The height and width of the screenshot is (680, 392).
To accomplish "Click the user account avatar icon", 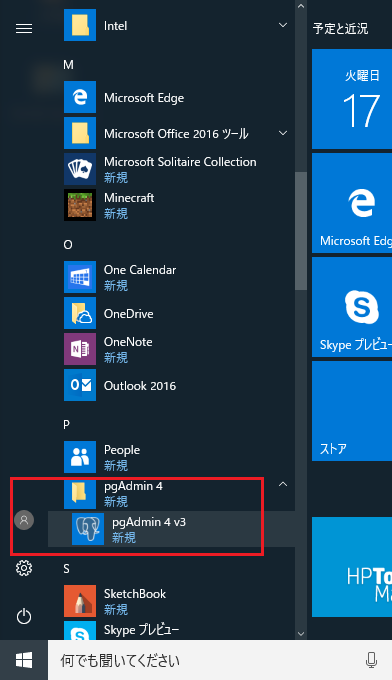I will coord(24,520).
